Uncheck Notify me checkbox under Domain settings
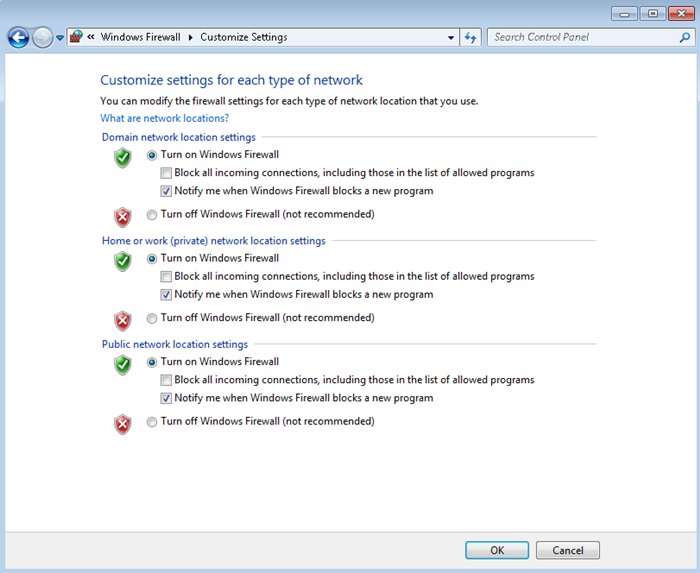700x573 pixels. pyautogui.click(x=166, y=191)
